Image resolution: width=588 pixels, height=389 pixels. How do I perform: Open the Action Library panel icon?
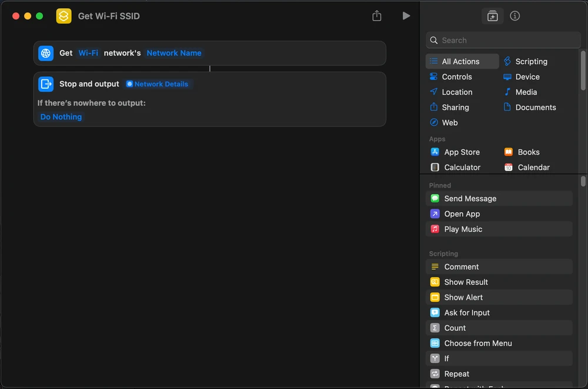(x=492, y=16)
